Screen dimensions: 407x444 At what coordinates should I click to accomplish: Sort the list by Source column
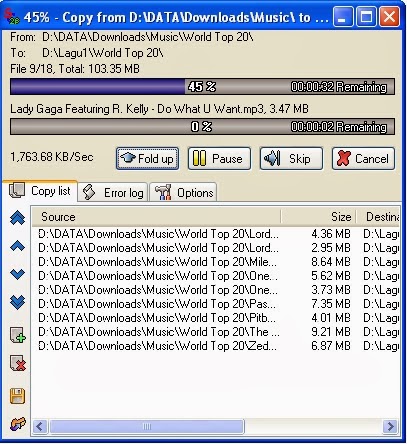coord(157,217)
